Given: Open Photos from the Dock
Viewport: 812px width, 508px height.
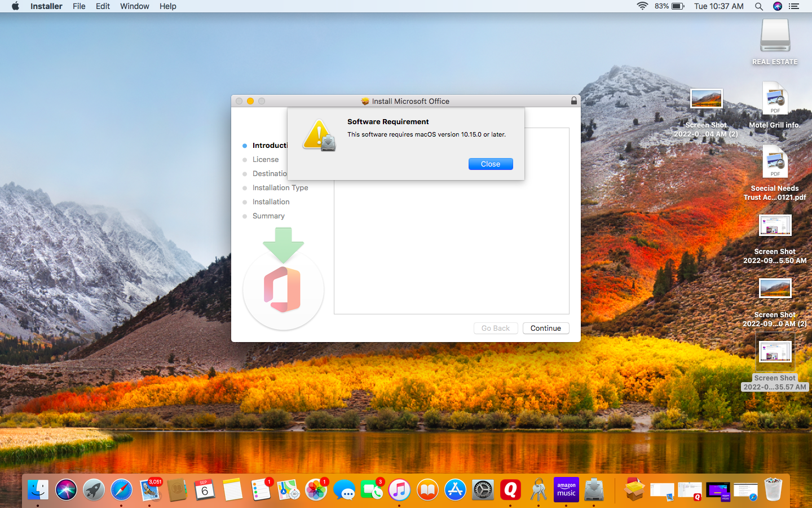Looking at the screenshot, I should coord(316,489).
